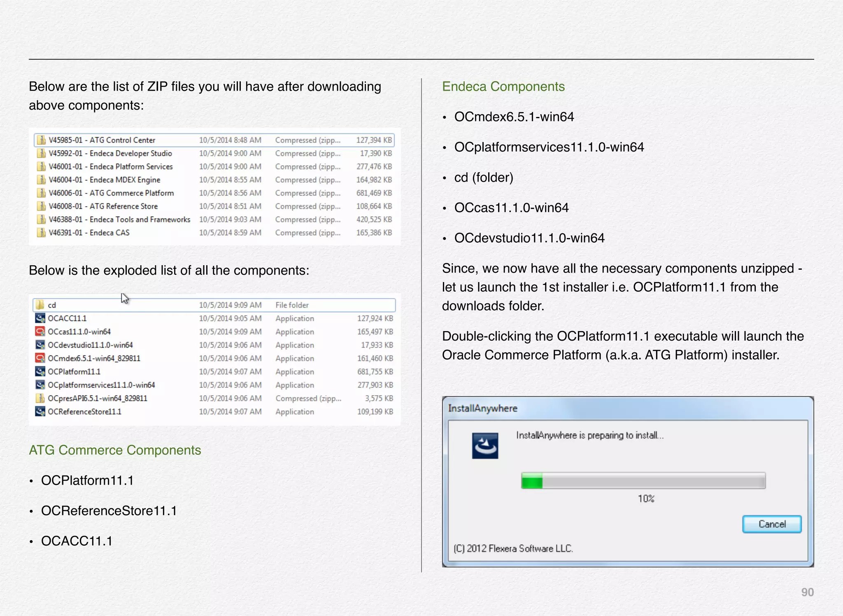Select the V46008-01 - ATG Reference Store file name
Screen dimensions: 843x616
pos(103,206)
